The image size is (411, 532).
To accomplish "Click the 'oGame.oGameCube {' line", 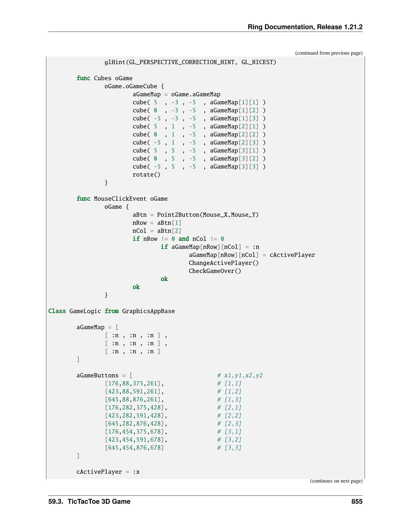I will (134, 87).
